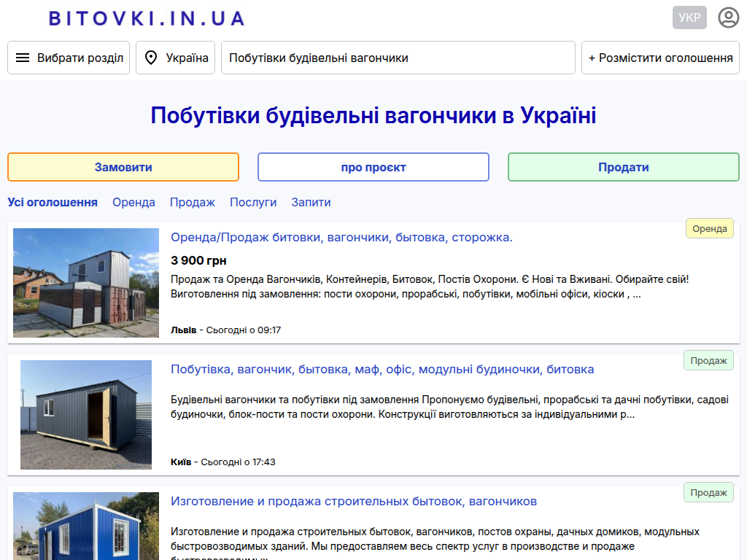The width and height of the screenshot is (747, 560).
Task: Click the BITOVKI.IN.UA site logo
Action: tap(147, 18)
